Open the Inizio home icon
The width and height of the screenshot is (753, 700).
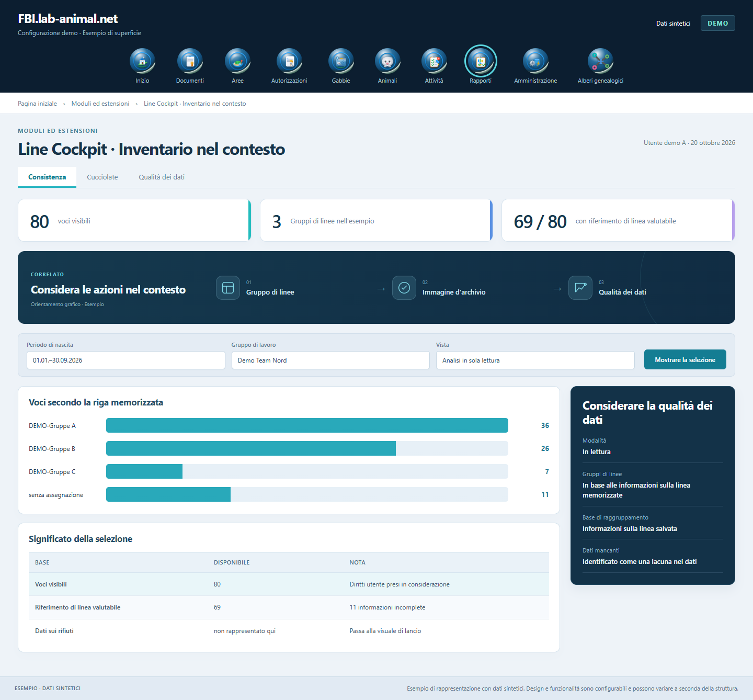tap(142, 61)
